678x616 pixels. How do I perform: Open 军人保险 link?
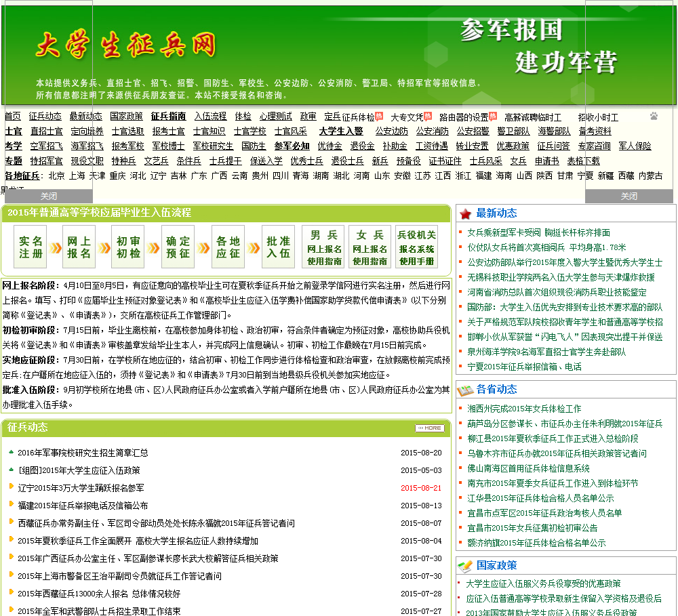tap(635, 146)
